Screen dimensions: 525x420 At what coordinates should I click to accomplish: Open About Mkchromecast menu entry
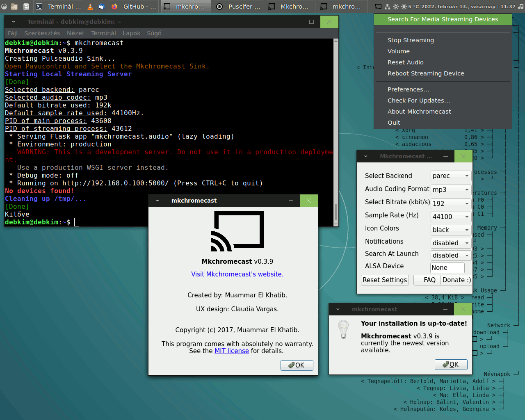pyautogui.click(x=443, y=112)
